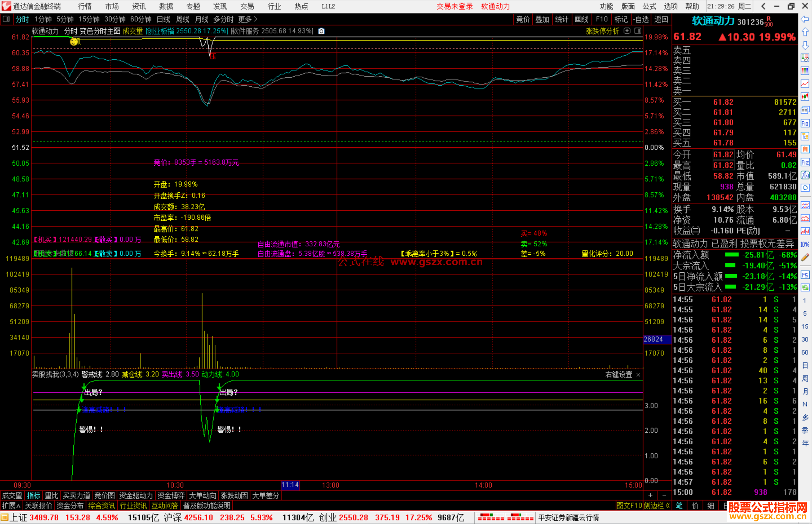Click the 行业资讯 bottom button
This screenshot has height=524, width=812.
pos(133,506)
